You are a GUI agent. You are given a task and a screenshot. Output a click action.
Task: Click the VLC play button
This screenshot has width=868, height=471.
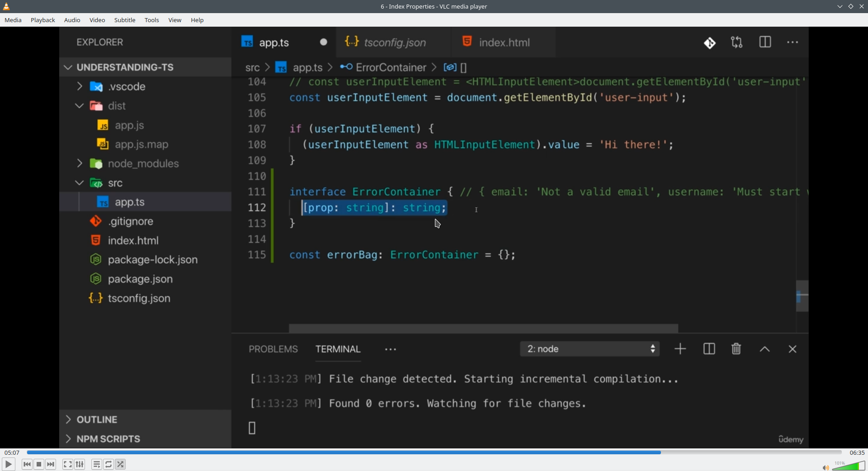coord(8,464)
